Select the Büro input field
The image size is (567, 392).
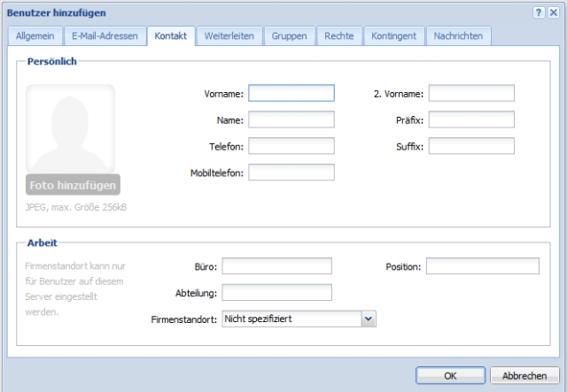tap(276, 266)
